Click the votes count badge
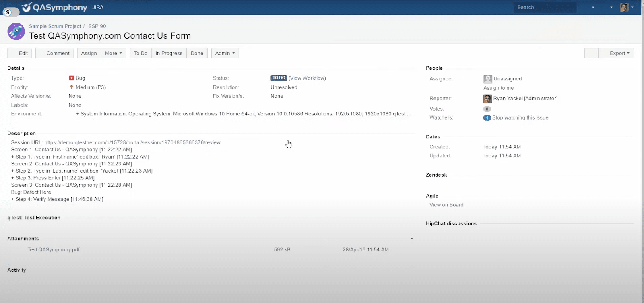644x303 pixels. coord(487,109)
